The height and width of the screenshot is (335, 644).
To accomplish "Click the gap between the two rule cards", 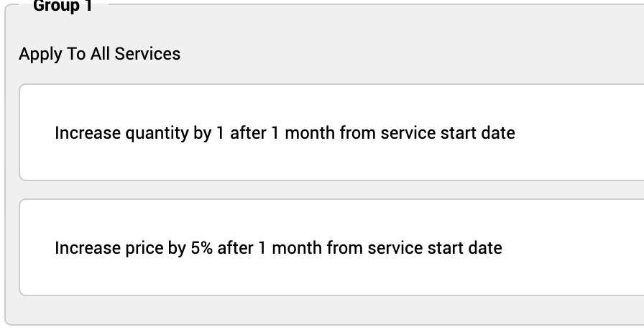I will click(x=331, y=190).
